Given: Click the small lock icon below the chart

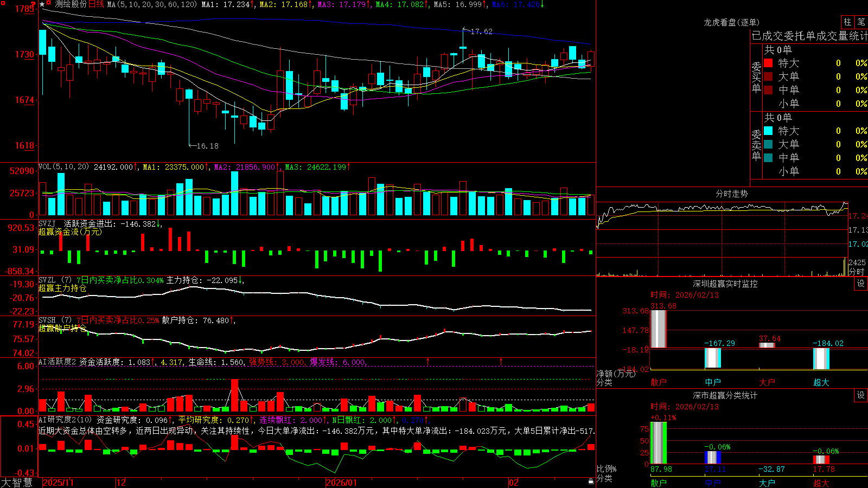Looking at the screenshot, I should [x=591, y=481].
